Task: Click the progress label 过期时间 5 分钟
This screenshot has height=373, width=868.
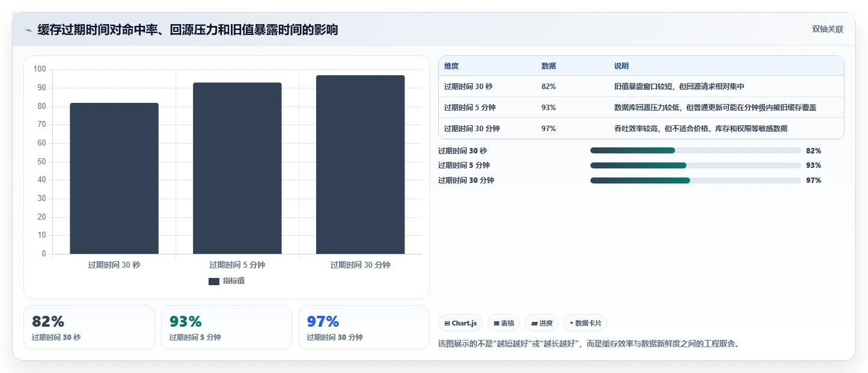Action: coord(464,165)
